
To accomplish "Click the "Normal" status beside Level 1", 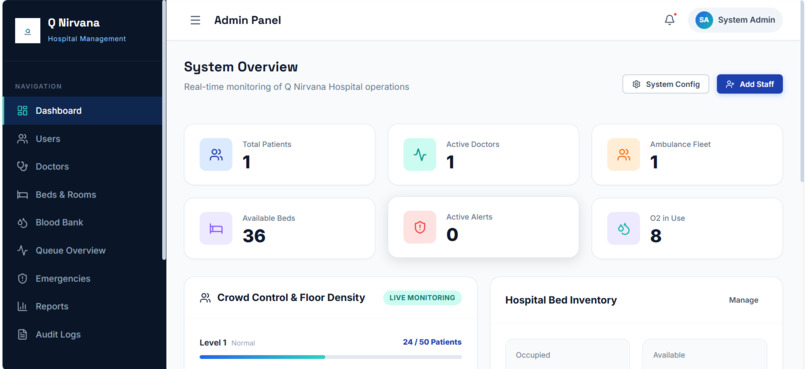I will [243, 343].
